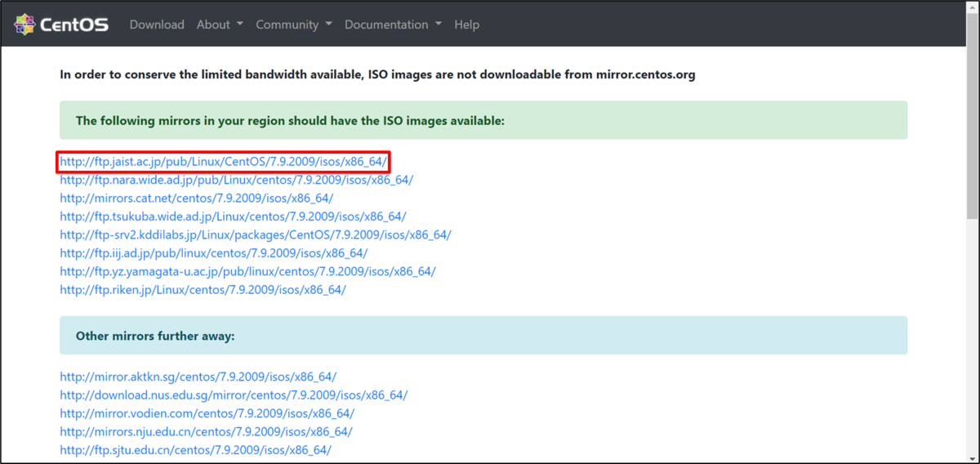Open the mirror.vodien.com mirror link

coord(207,413)
